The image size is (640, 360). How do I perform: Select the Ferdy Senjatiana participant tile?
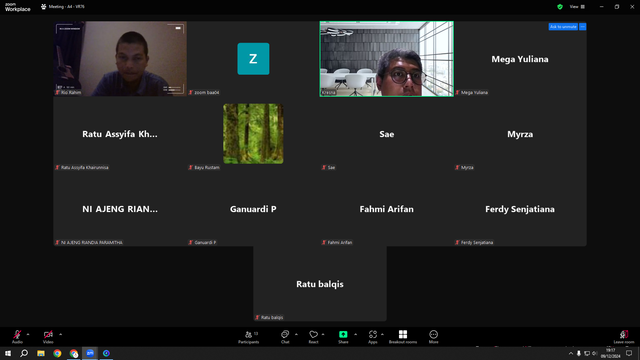pos(520,209)
